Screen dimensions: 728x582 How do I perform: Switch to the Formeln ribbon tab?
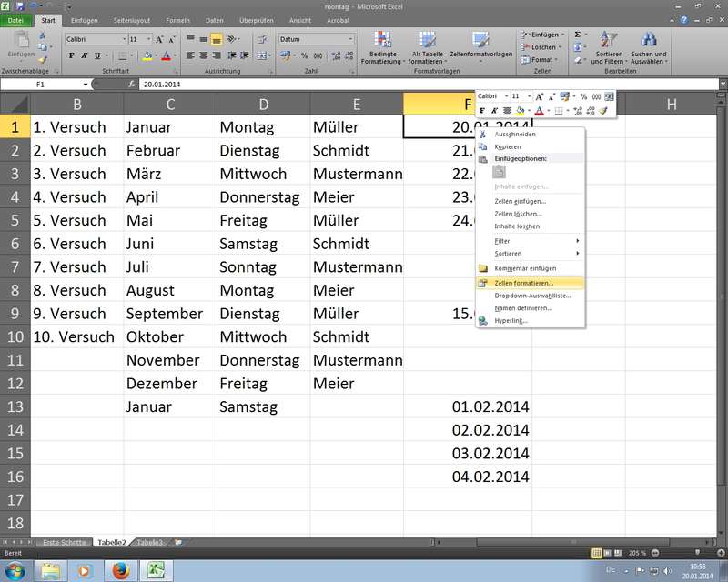177,20
